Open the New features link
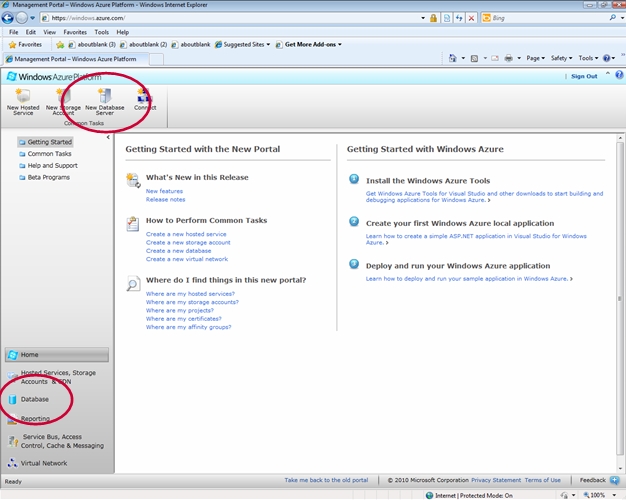 click(164, 191)
